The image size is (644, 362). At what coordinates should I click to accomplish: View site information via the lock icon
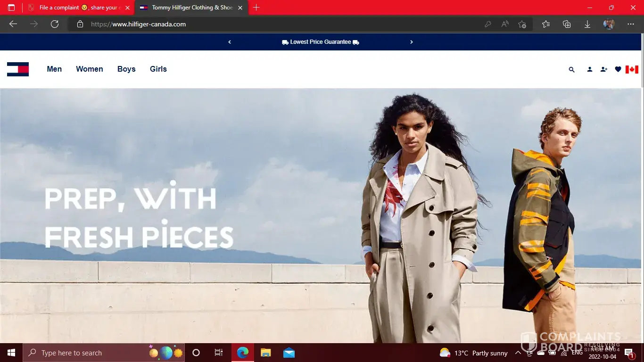pyautogui.click(x=80, y=24)
